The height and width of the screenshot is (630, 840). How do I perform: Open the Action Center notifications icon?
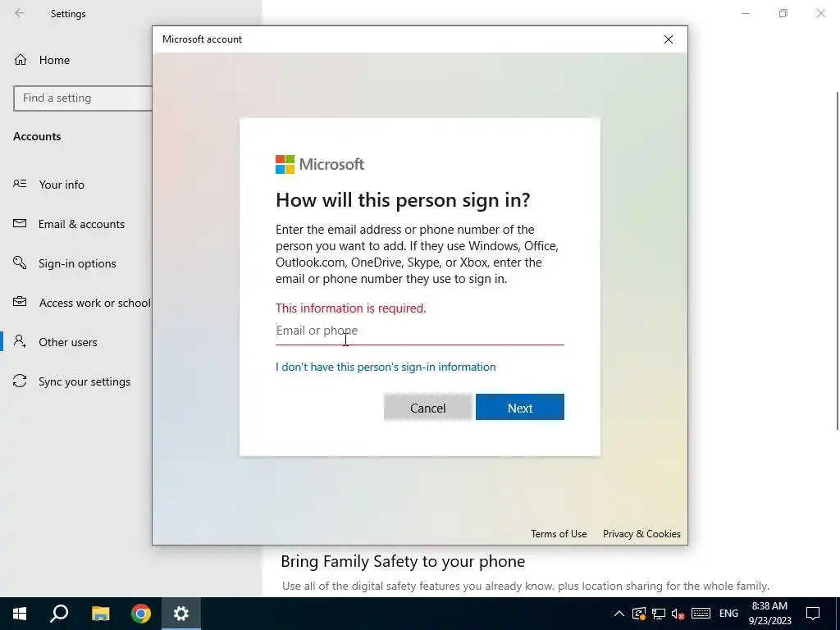coord(813,614)
